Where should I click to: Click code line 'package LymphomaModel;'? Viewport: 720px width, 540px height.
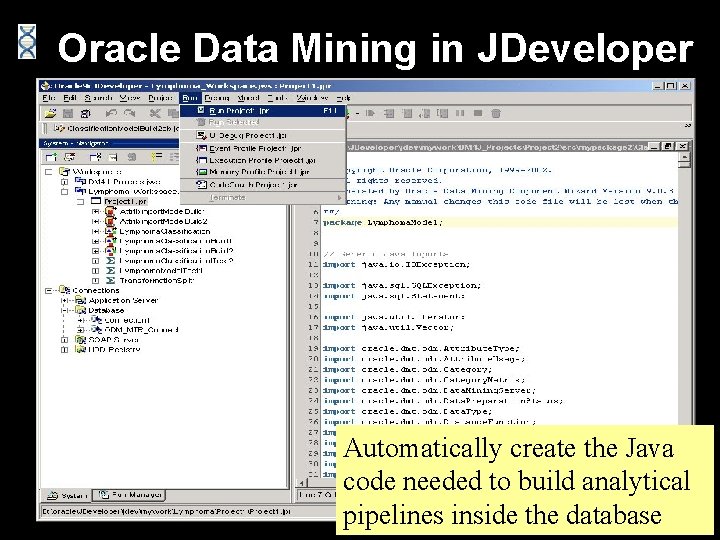point(383,223)
